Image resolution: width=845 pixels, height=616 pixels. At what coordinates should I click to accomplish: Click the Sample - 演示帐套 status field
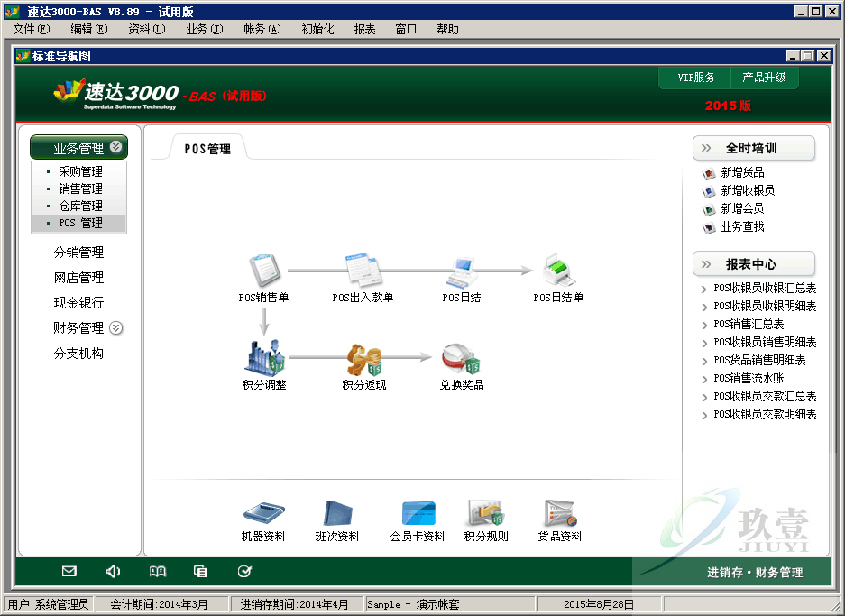pyautogui.click(x=451, y=604)
